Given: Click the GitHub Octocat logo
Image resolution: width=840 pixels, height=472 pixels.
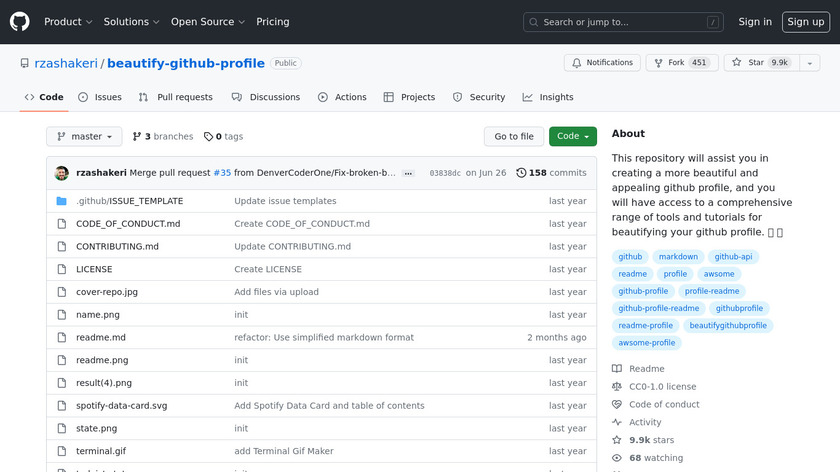Looking at the screenshot, I should 20,22.
